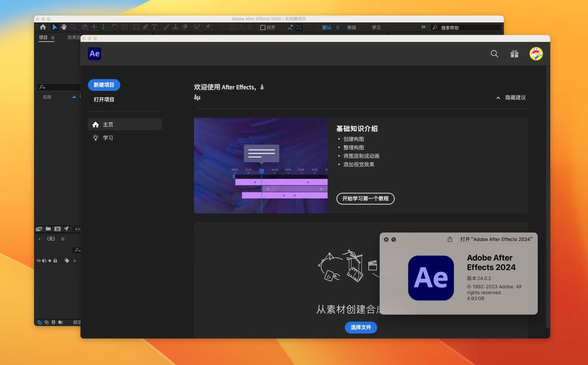Start the first tutorial with 开始学习第一个教程
The image size is (588, 365).
(365, 199)
